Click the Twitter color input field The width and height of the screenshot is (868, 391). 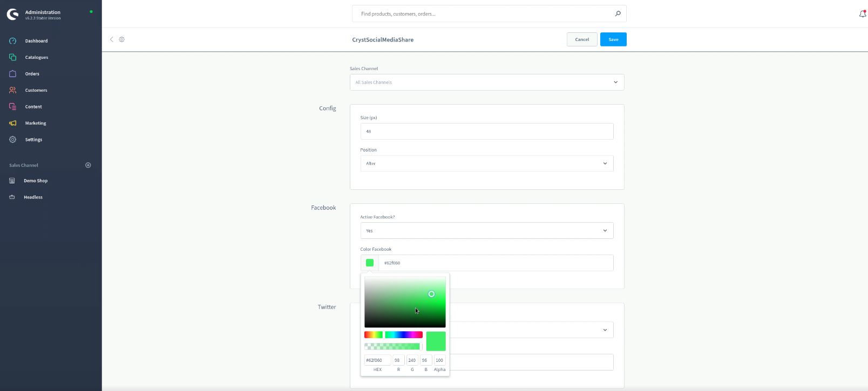tap(531, 362)
